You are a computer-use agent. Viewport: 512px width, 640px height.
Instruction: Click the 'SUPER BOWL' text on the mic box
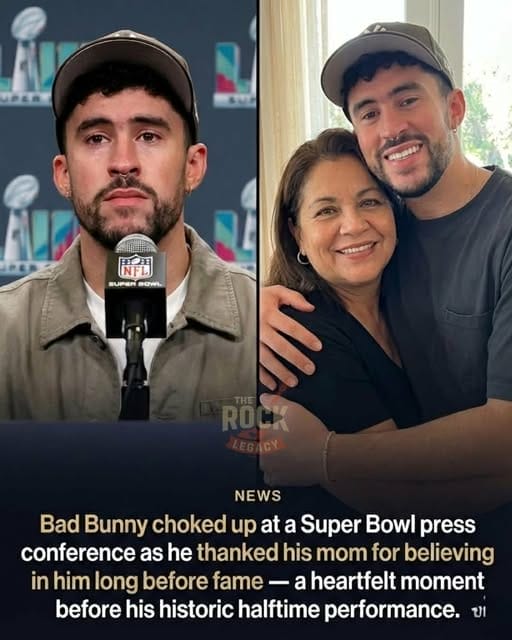pos(136,283)
